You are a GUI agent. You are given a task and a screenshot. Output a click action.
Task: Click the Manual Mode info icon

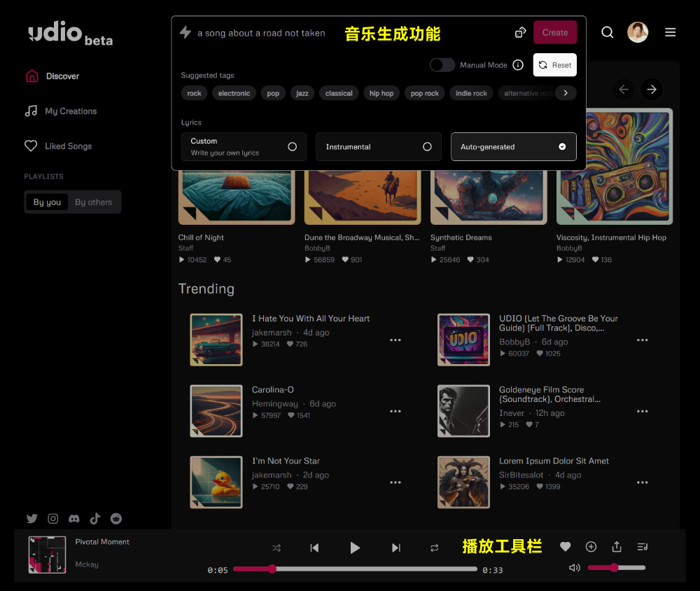(518, 65)
